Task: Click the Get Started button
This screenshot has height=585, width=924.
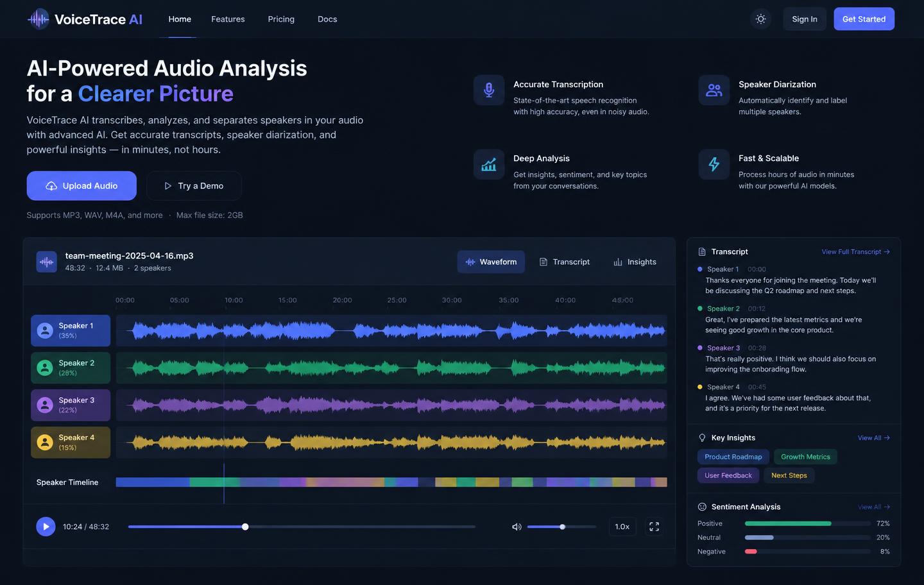Action: pyautogui.click(x=864, y=19)
